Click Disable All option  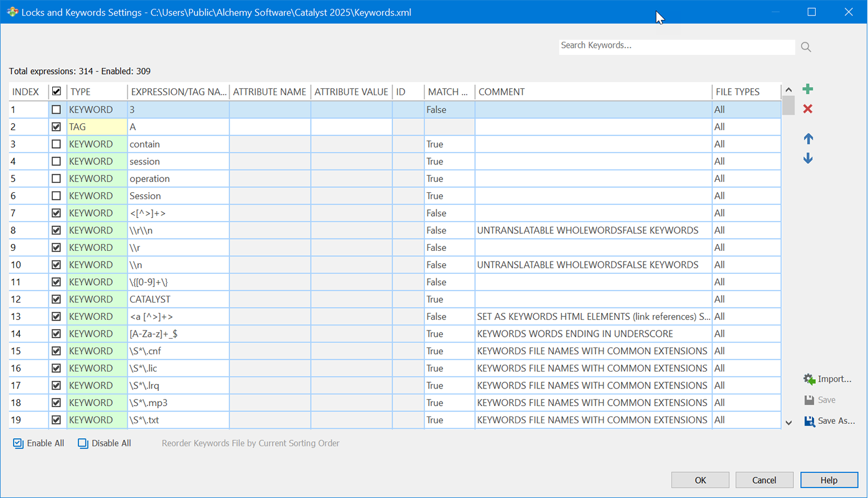click(x=105, y=444)
